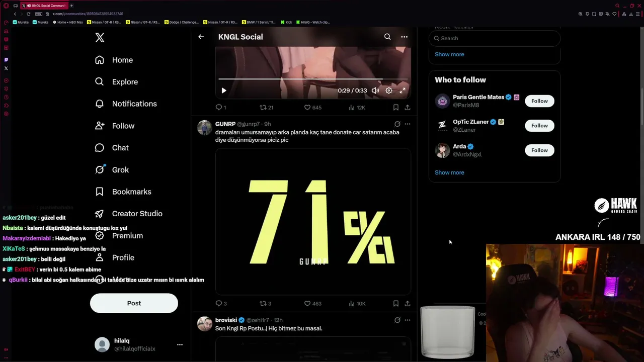The height and width of the screenshot is (362, 644).
Task: Click the browser address bar URL
Action: click(88, 14)
